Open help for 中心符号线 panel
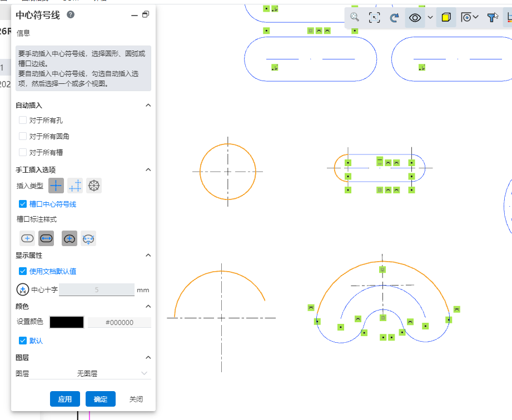This screenshot has height=420, width=512. coord(71,15)
